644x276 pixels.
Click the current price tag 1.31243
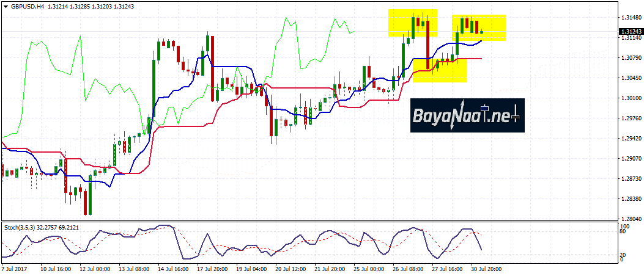tap(630, 31)
